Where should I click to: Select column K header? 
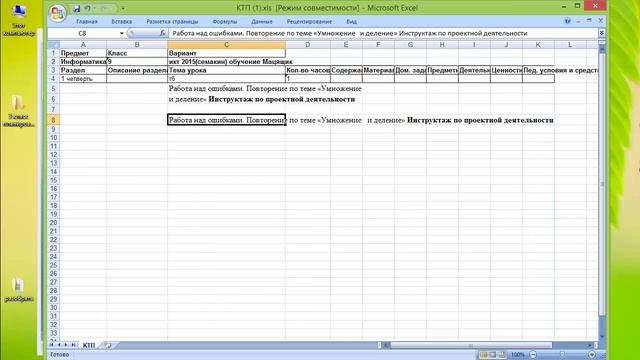click(x=538, y=44)
